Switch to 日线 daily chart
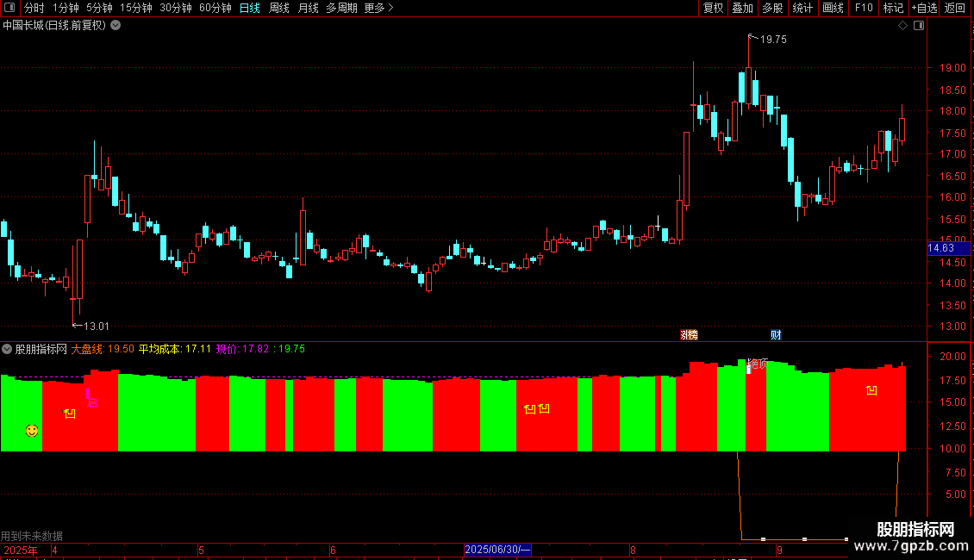The image size is (974, 560). (x=250, y=8)
